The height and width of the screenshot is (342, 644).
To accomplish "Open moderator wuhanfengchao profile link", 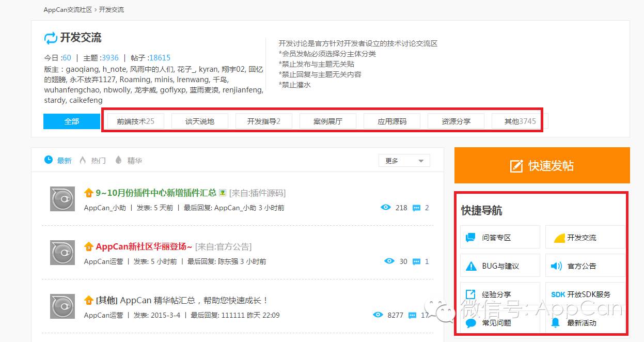I will 71,90.
